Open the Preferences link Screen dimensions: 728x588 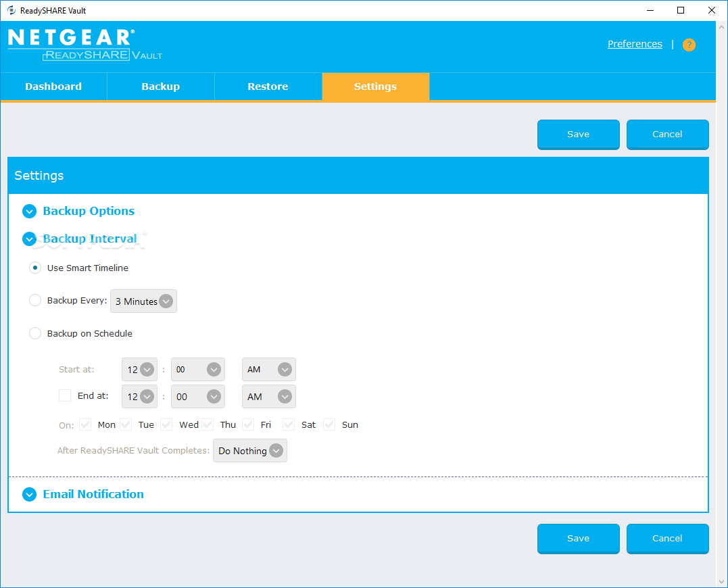coord(635,44)
